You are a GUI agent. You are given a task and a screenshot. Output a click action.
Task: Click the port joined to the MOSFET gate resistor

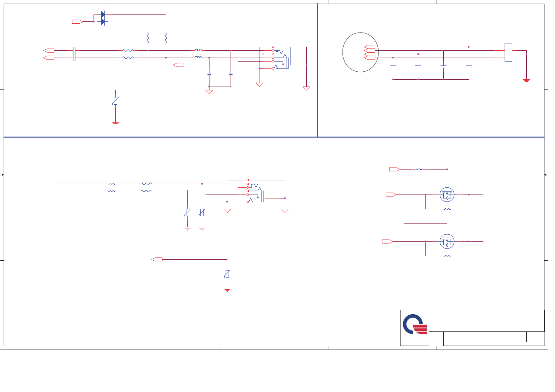pos(395,169)
